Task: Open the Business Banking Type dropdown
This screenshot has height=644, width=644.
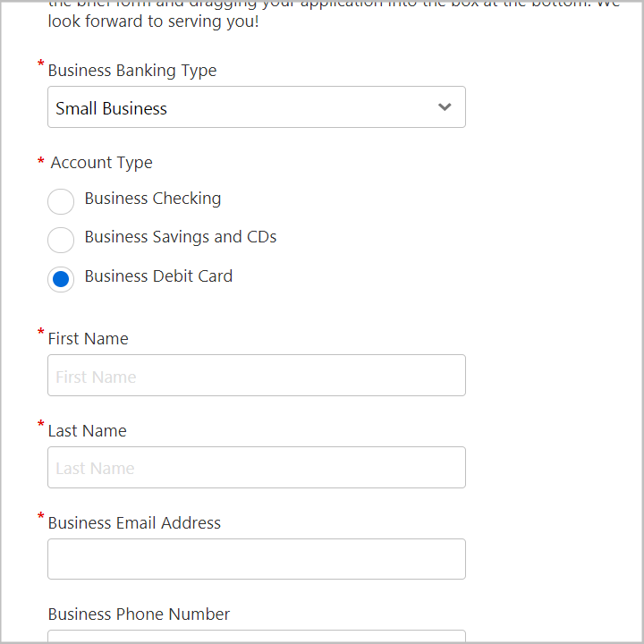Action: pos(257,106)
